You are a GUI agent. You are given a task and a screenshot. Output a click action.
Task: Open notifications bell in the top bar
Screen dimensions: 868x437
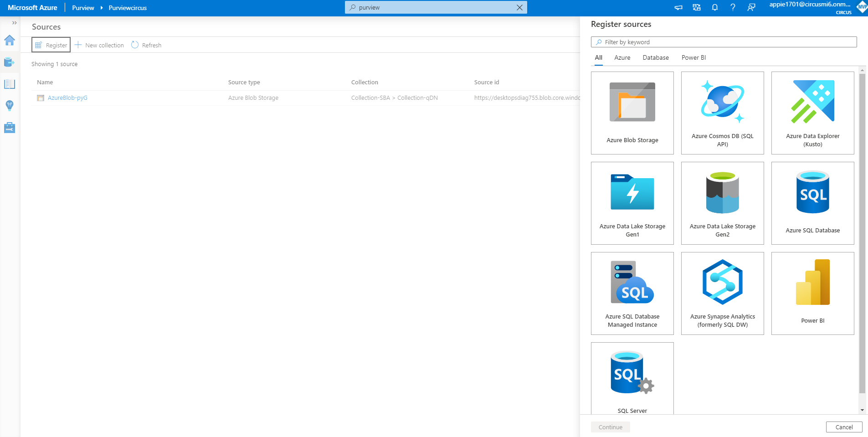714,7
